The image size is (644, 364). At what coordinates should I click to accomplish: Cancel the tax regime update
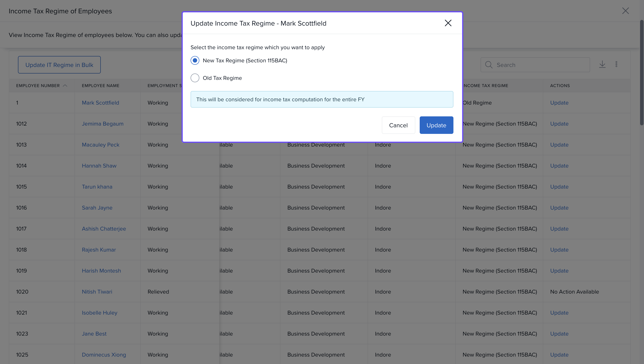point(398,125)
